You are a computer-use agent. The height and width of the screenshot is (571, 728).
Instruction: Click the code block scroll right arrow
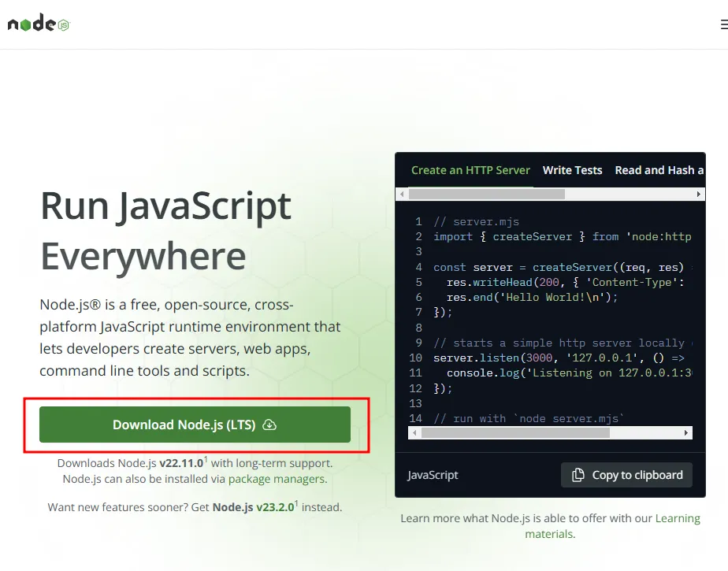tap(685, 432)
